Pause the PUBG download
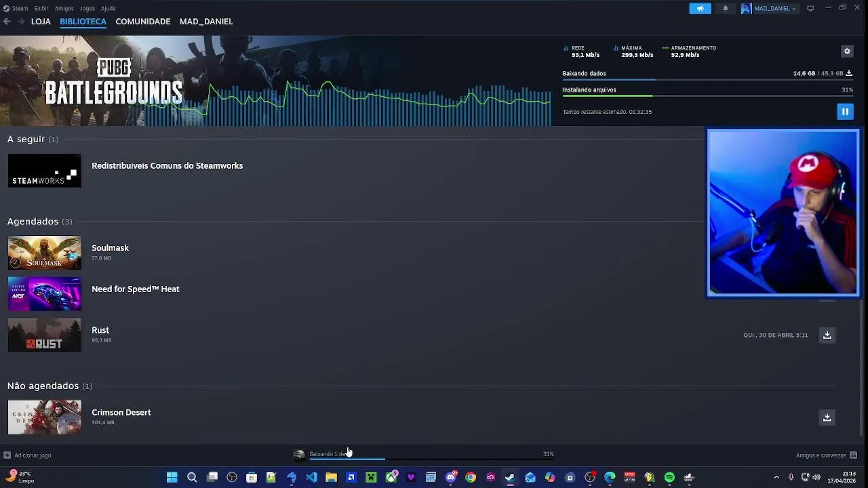Viewport: 868px width, 488px height. point(845,111)
